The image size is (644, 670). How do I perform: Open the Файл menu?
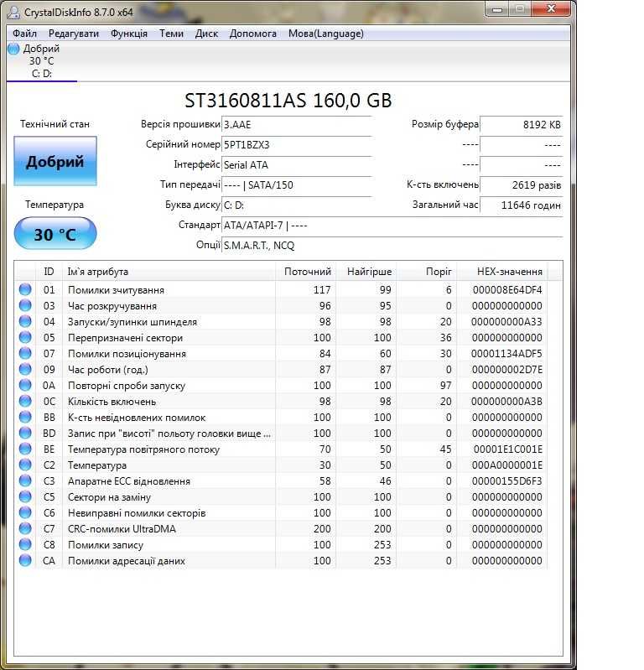[x=24, y=34]
